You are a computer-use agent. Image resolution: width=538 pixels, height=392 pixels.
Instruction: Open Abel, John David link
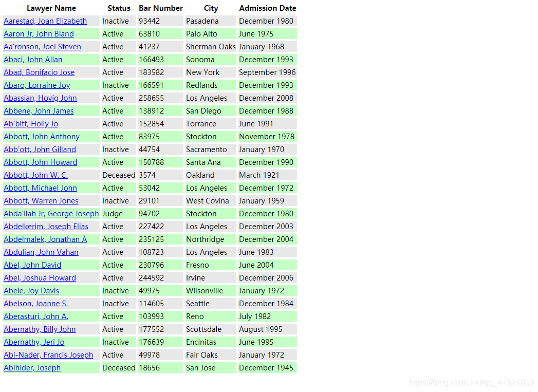click(x=32, y=265)
